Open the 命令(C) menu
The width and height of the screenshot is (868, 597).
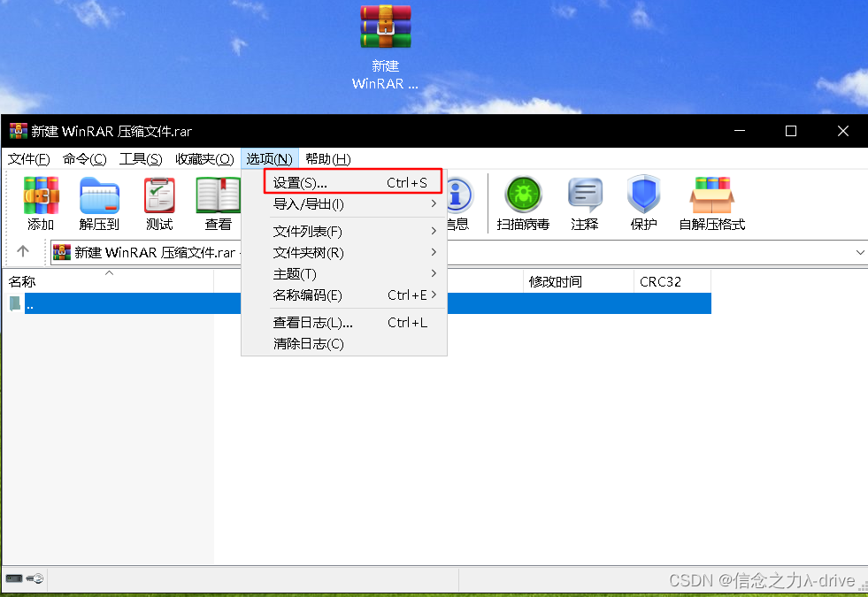tap(84, 159)
